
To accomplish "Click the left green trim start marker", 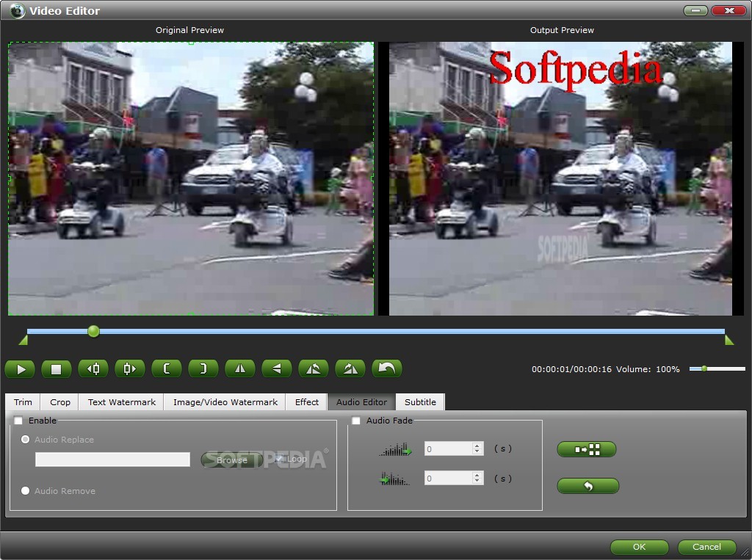I will tap(23, 341).
